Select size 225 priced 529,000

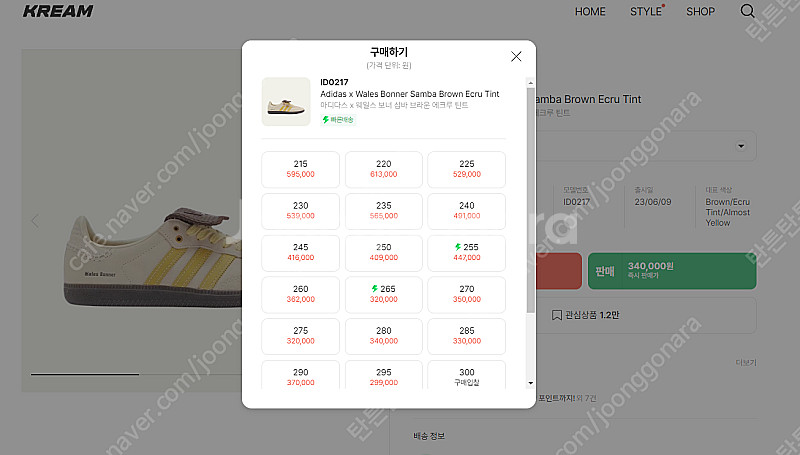point(467,169)
